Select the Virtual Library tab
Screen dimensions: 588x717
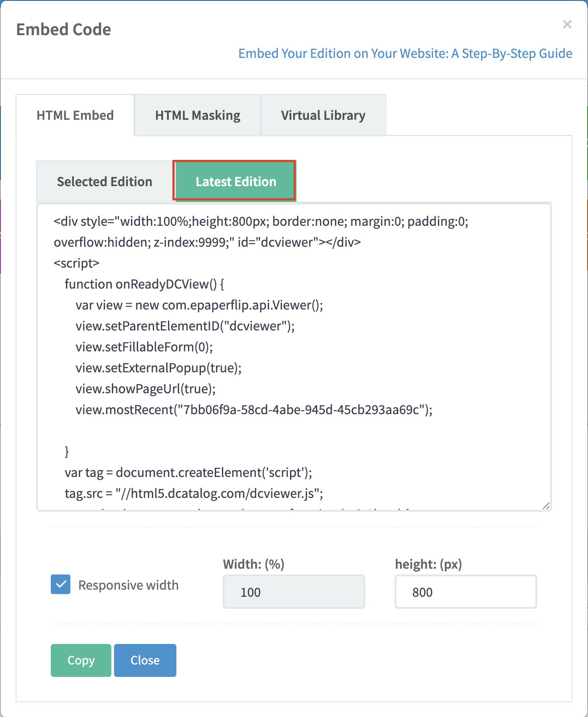click(x=323, y=115)
